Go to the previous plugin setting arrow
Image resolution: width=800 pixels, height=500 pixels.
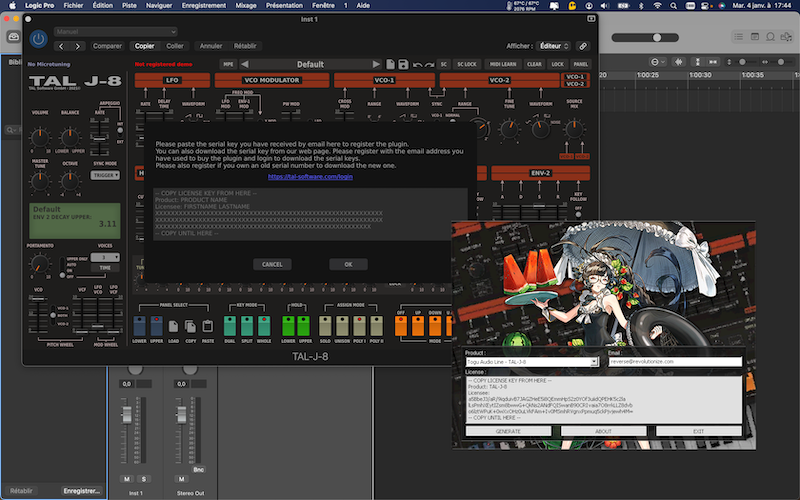pos(61,46)
